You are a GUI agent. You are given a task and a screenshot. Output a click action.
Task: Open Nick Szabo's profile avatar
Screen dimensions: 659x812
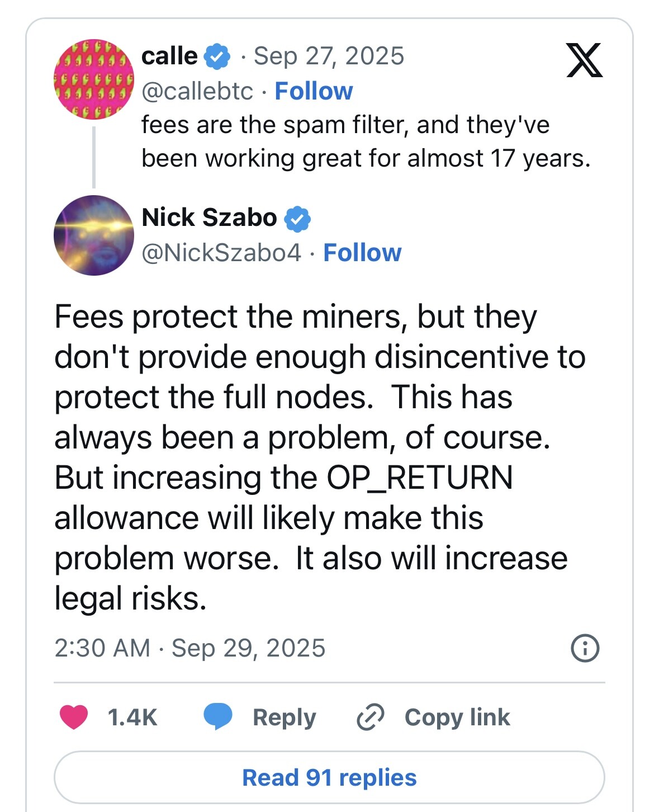93,235
